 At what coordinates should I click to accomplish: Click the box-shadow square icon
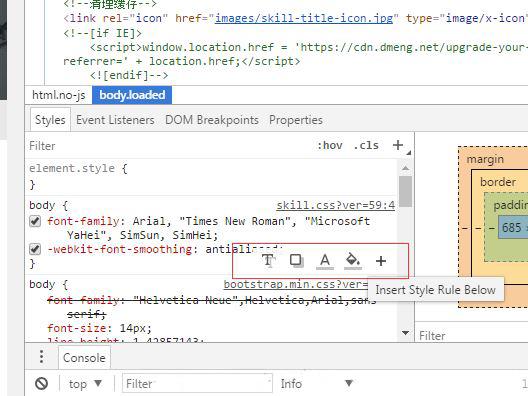coord(296,260)
